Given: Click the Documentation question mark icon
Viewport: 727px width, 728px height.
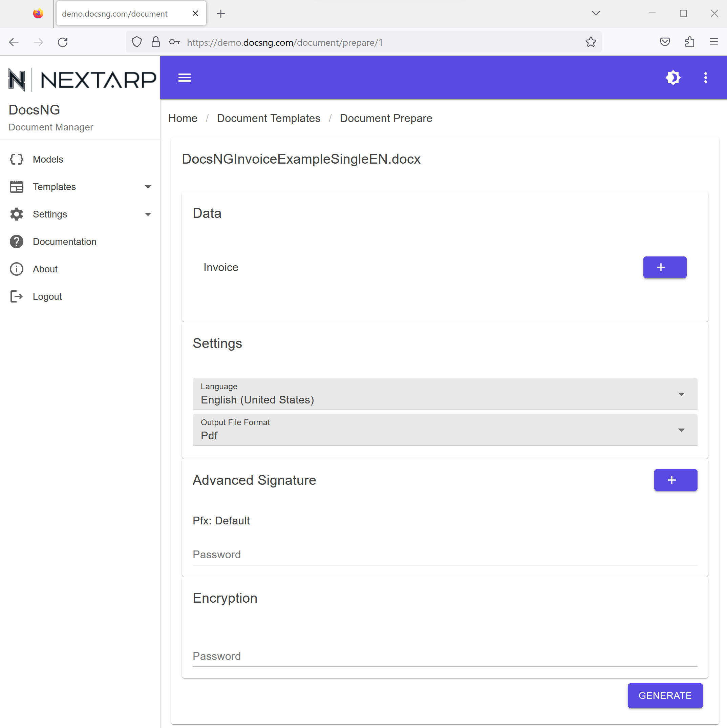Looking at the screenshot, I should pos(17,242).
